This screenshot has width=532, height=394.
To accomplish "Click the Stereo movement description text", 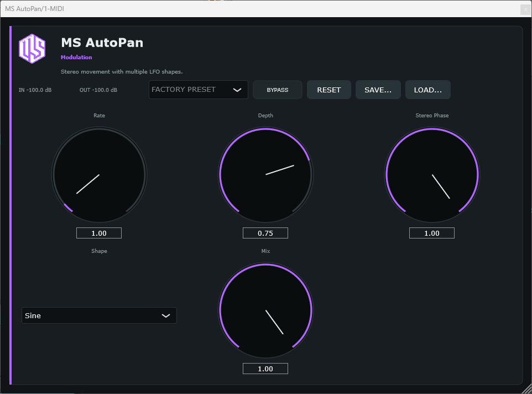I will 122,71.
